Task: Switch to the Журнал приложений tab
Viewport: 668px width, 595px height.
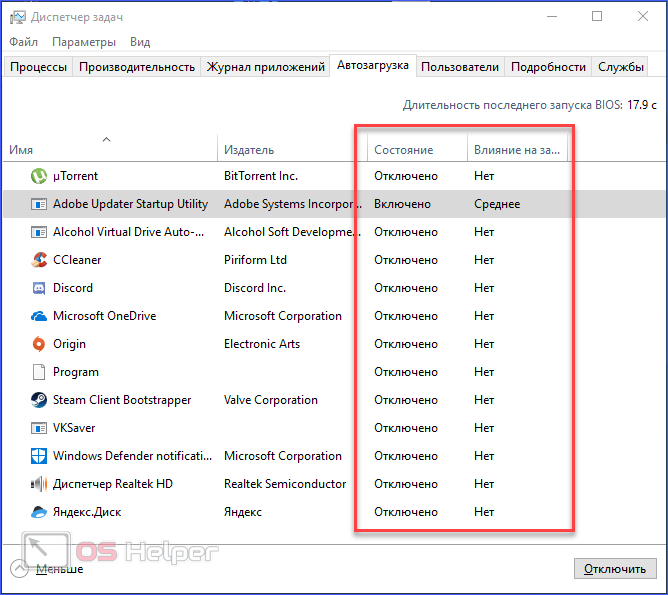Action: 265,67
